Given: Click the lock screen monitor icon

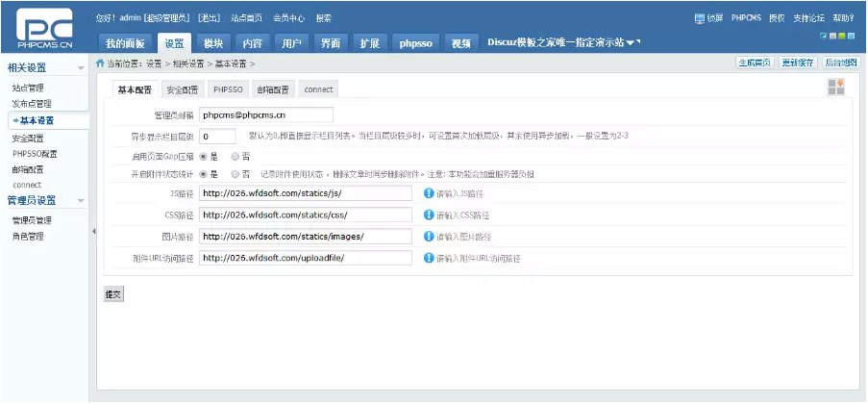Looking at the screenshot, I should click(x=699, y=18).
